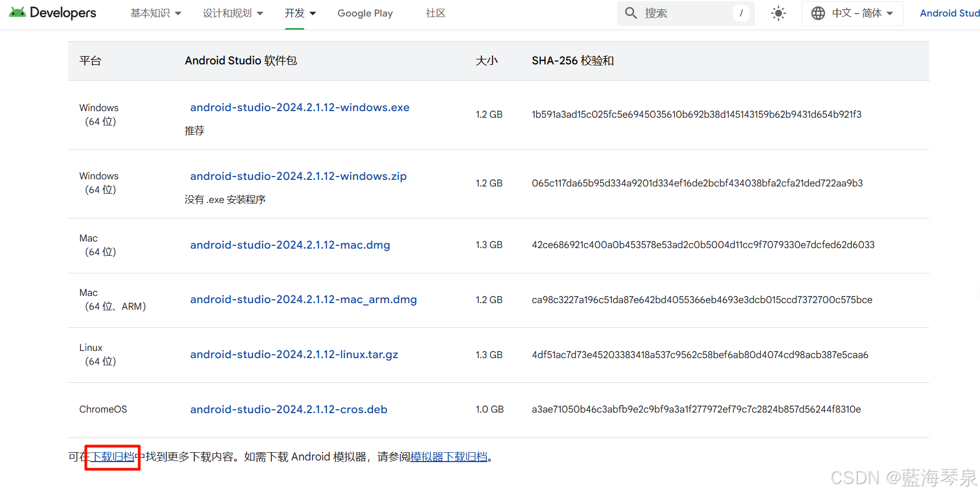
Task: Click the SHA-256 校验和 column header
Action: point(573,61)
